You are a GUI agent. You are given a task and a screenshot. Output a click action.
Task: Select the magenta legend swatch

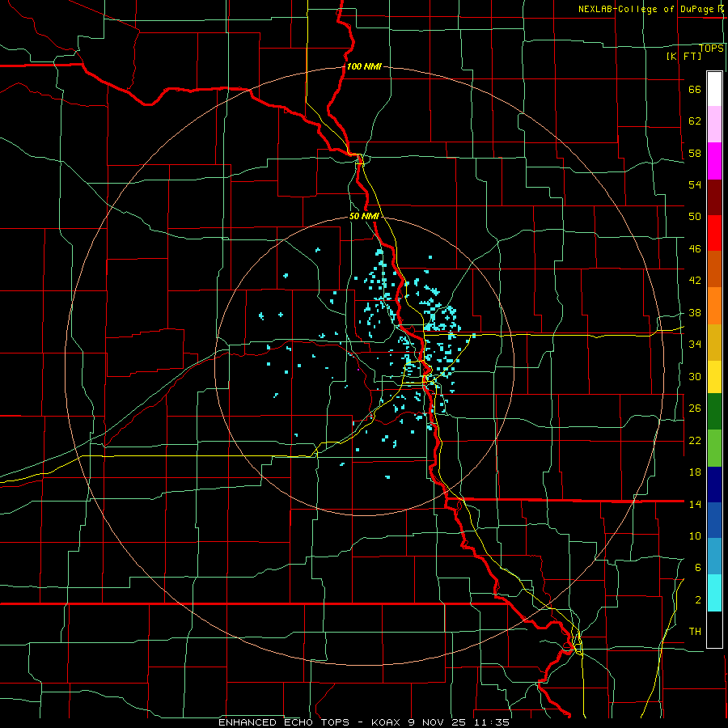pyautogui.click(x=714, y=161)
